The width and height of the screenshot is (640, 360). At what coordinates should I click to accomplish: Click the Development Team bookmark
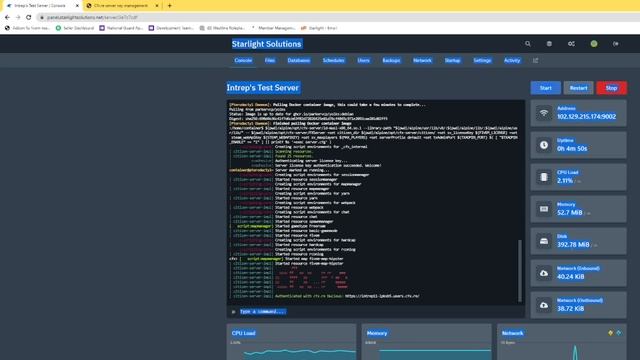coord(171,28)
